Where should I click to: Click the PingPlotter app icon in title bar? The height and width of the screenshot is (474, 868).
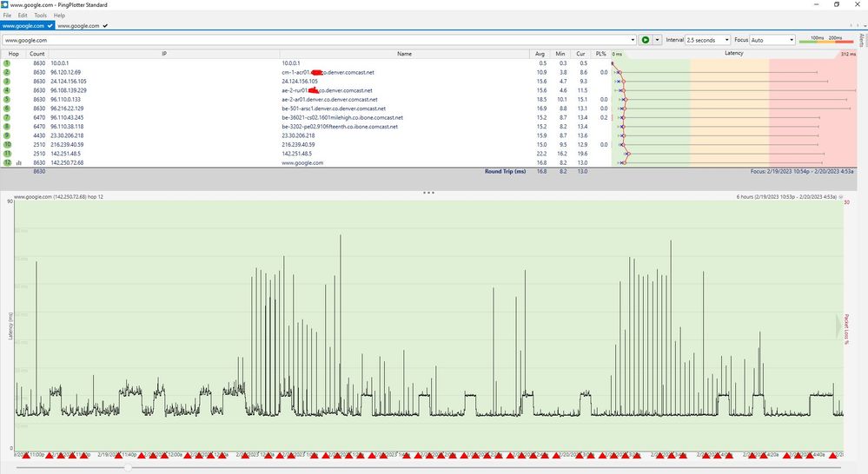4,4
